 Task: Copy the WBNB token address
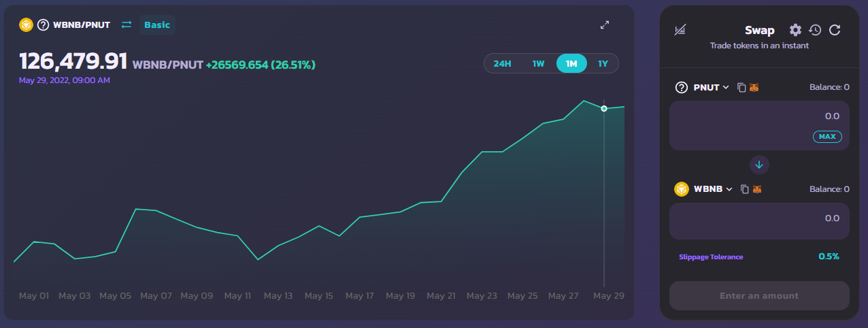pos(744,189)
